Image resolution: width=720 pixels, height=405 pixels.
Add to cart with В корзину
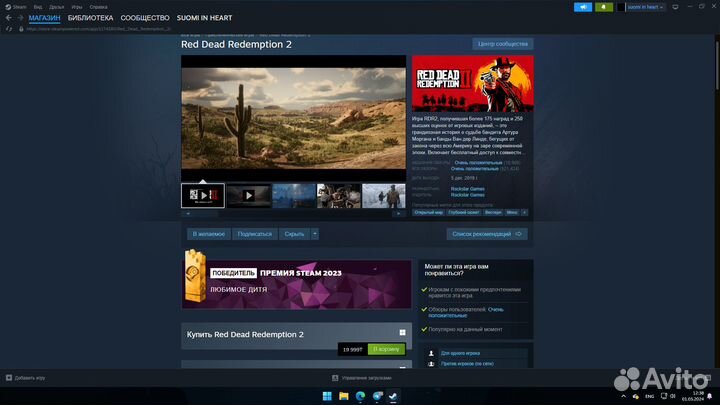coord(386,349)
